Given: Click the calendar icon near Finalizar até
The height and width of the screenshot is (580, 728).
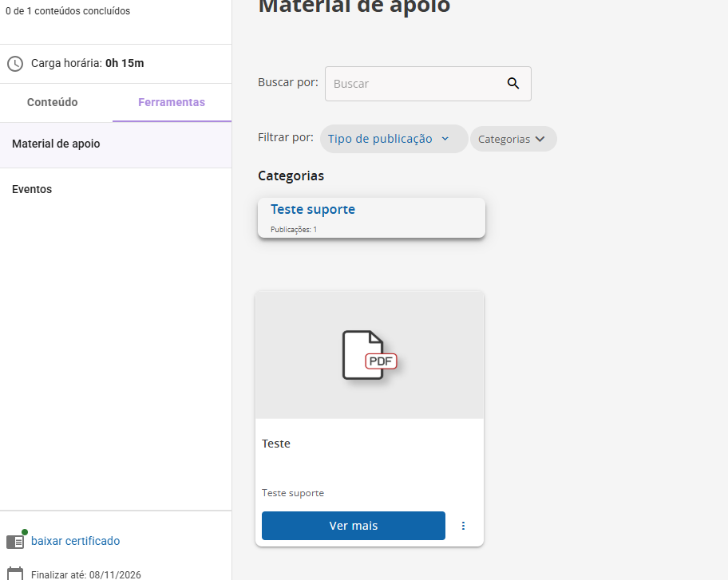Looking at the screenshot, I should point(14,574).
